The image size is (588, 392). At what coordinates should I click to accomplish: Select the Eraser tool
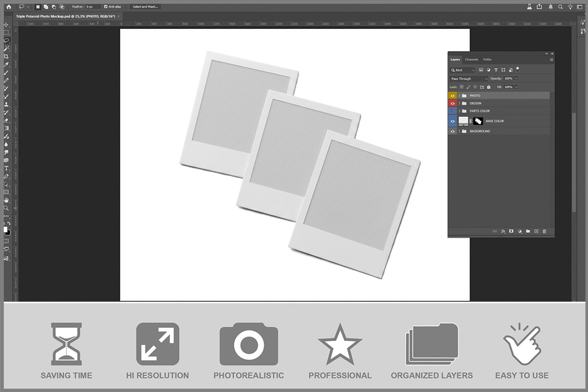pos(6,120)
